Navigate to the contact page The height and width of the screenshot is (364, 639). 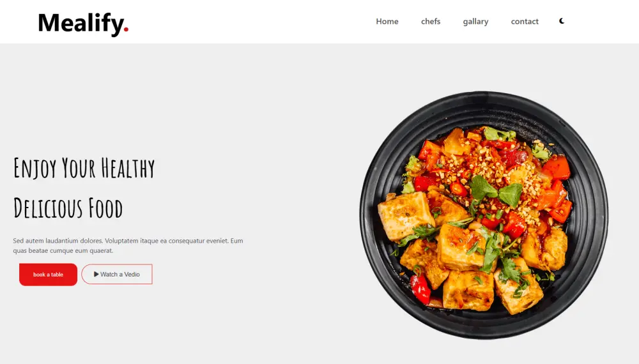click(x=525, y=21)
